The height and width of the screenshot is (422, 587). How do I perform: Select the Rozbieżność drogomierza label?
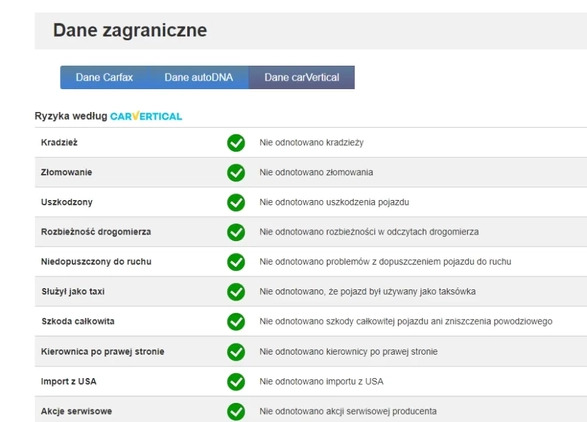(x=96, y=232)
